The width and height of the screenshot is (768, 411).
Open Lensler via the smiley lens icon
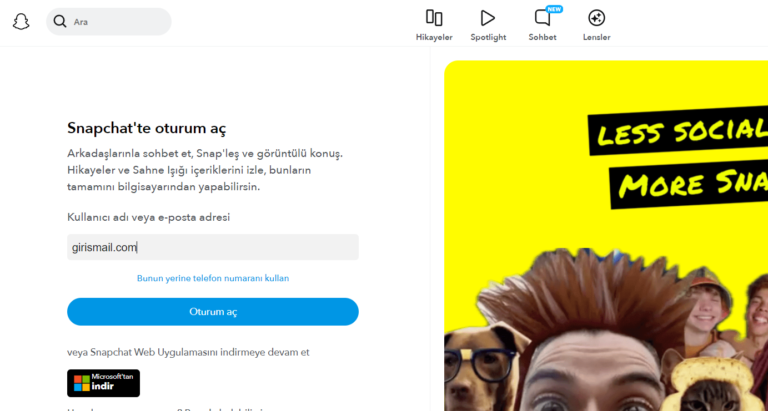pos(596,17)
